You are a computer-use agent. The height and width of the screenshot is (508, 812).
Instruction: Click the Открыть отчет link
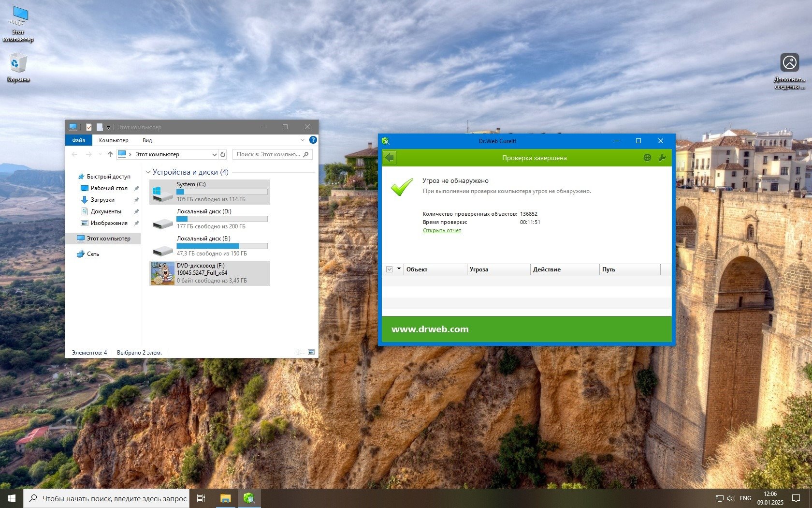(442, 230)
